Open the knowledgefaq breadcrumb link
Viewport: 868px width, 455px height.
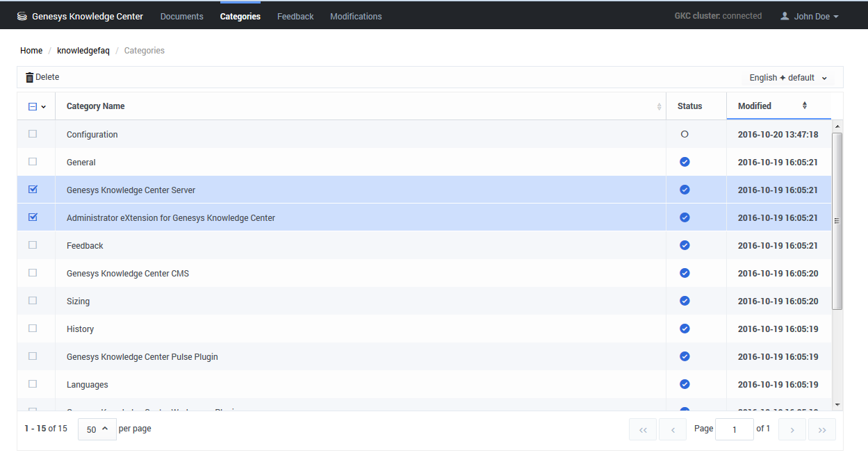[83, 51]
